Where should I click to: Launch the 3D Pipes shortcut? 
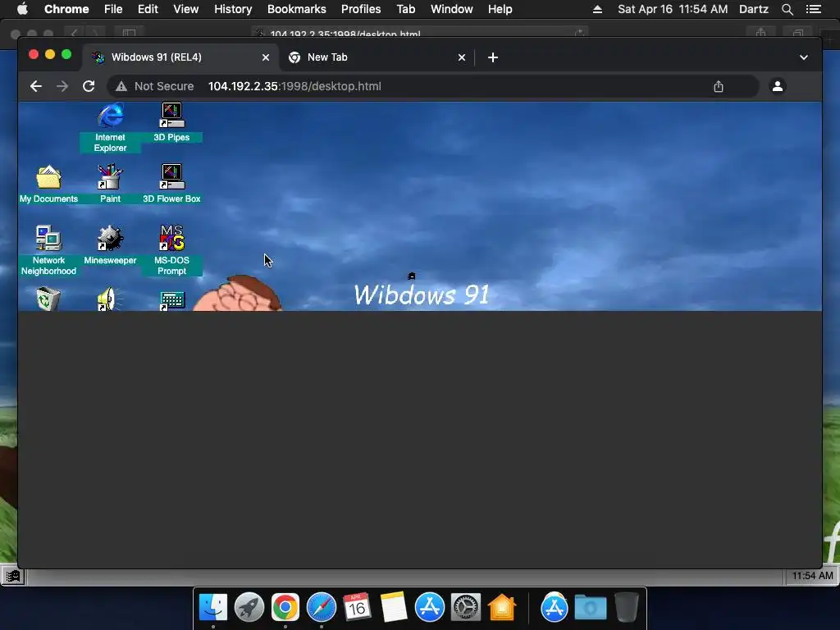[x=171, y=122]
